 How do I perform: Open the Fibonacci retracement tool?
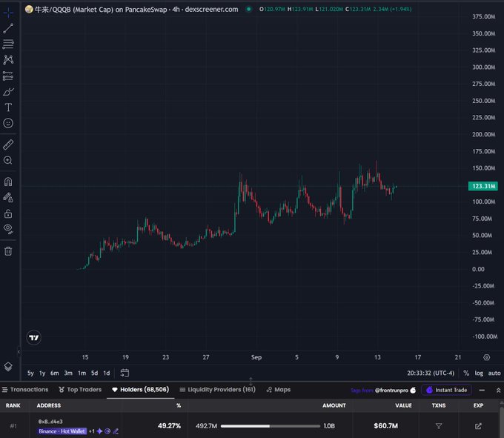[x=8, y=44]
